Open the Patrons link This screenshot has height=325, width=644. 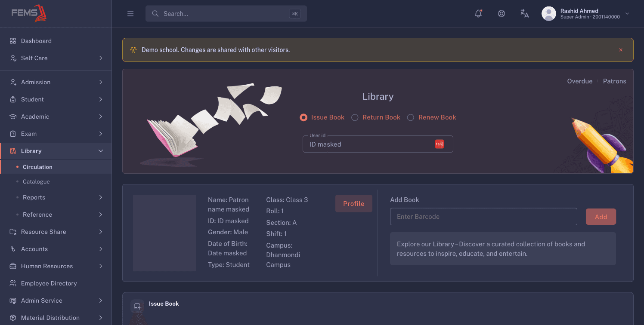615,81
